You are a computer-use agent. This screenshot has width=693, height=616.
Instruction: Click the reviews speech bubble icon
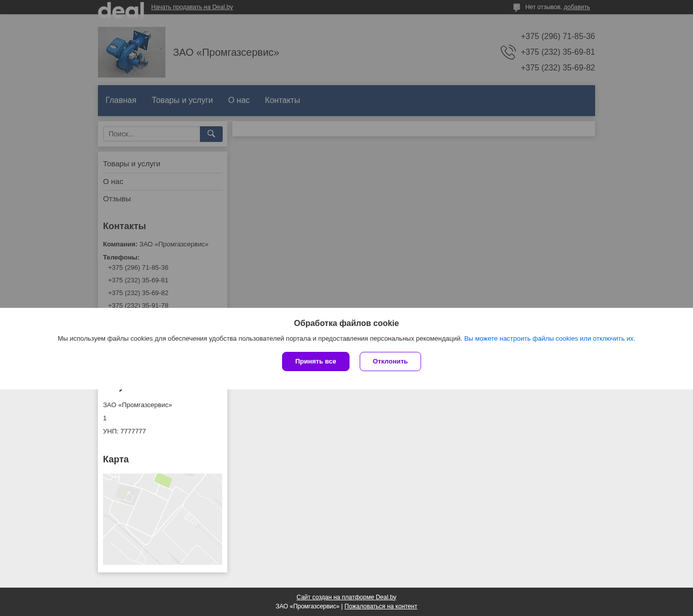516,8
